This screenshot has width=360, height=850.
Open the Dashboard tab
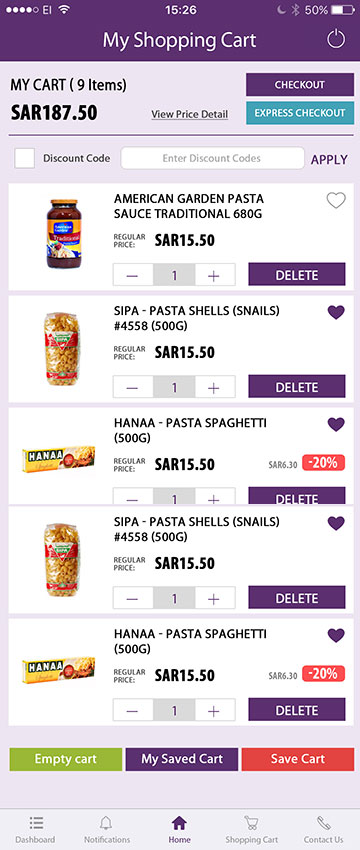(x=35, y=829)
